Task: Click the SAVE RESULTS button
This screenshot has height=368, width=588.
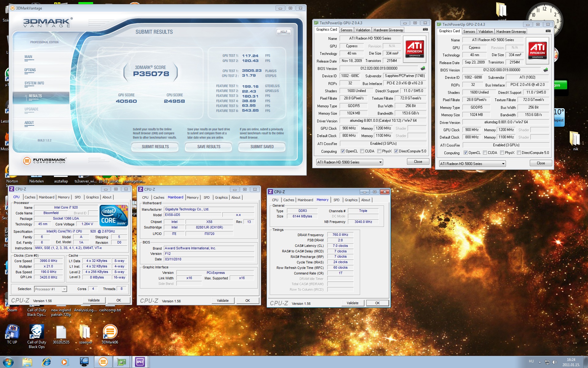Action: 209,147
